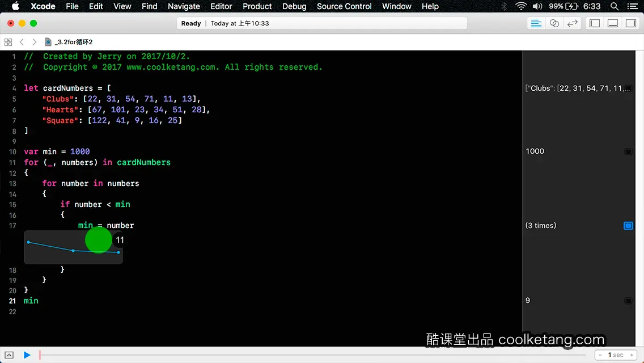Click the _3.2for循环2 file in jump bar
This screenshot has height=363, width=644.
tap(74, 42)
